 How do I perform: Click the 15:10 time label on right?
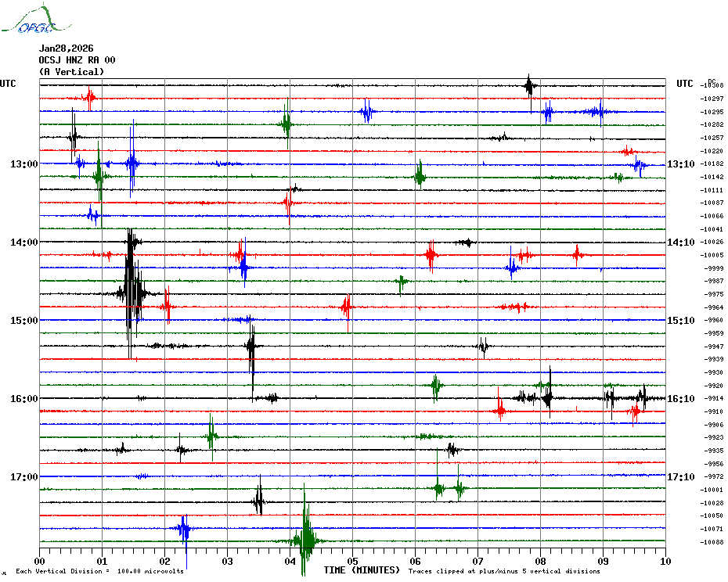(680, 321)
